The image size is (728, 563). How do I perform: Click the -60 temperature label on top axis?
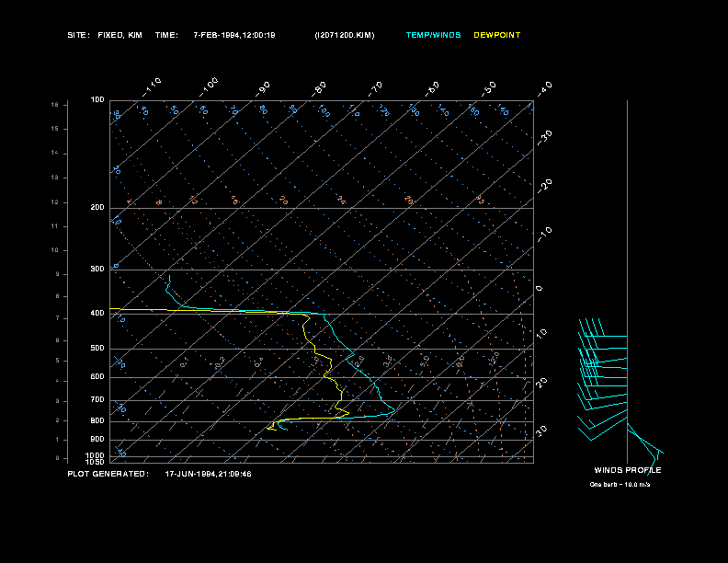point(432,89)
